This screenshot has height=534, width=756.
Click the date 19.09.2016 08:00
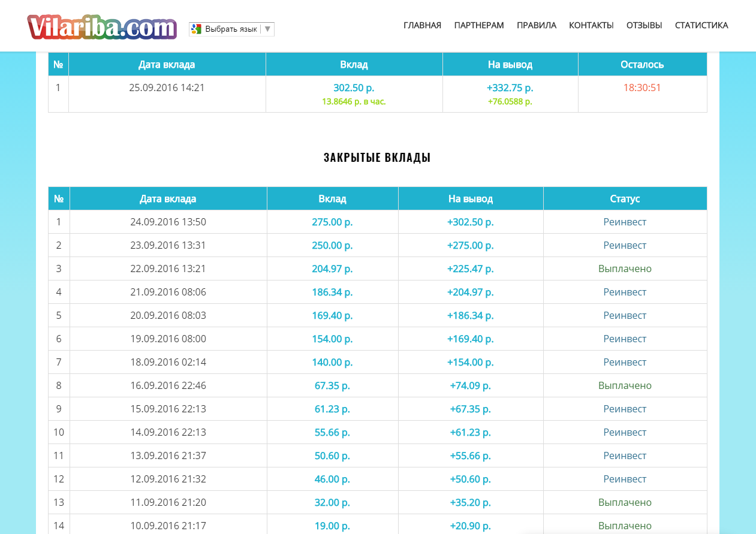coord(168,339)
